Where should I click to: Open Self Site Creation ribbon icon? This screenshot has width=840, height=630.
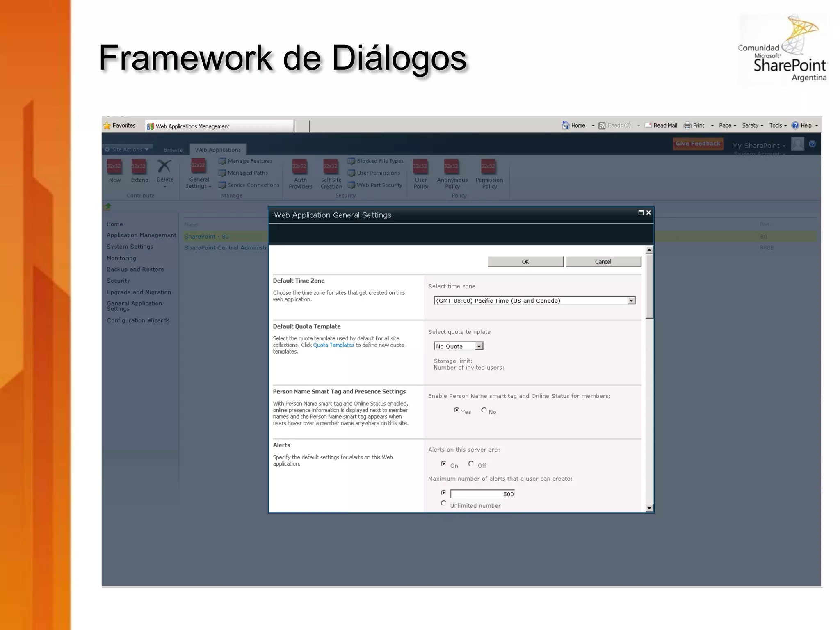tap(331, 167)
